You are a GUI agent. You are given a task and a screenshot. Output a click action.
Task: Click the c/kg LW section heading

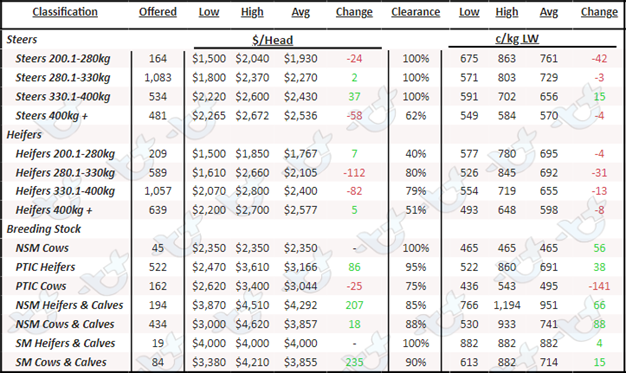(517, 39)
